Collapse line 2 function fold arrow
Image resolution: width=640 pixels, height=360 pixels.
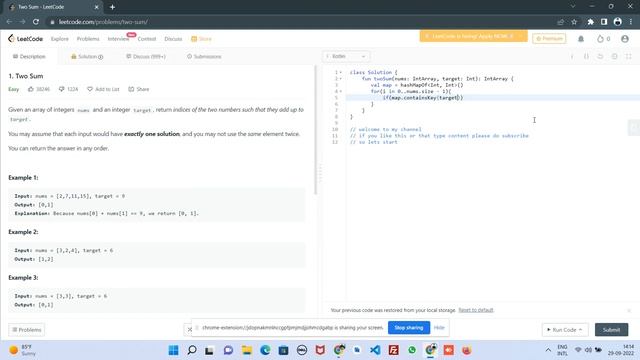click(x=341, y=78)
